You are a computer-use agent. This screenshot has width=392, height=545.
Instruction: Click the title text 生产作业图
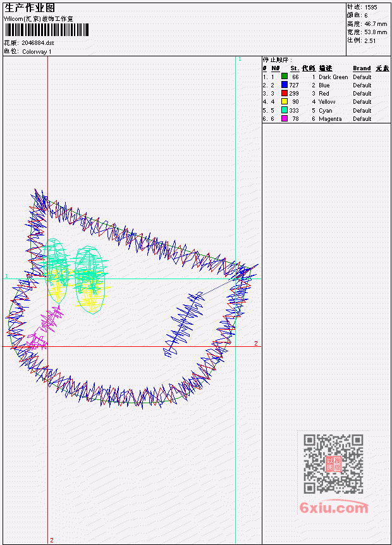click(30, 8)
